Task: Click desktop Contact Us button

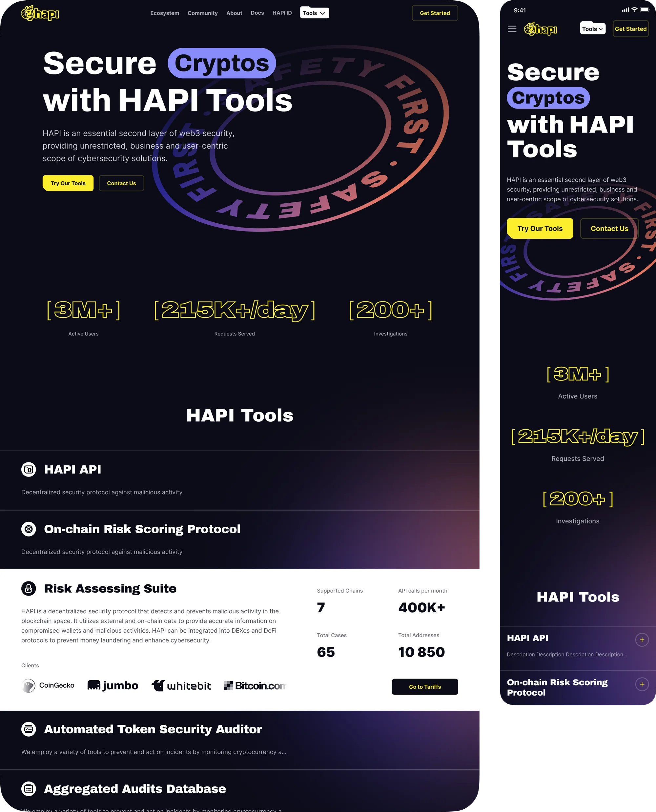Action: tap(121, 183)
